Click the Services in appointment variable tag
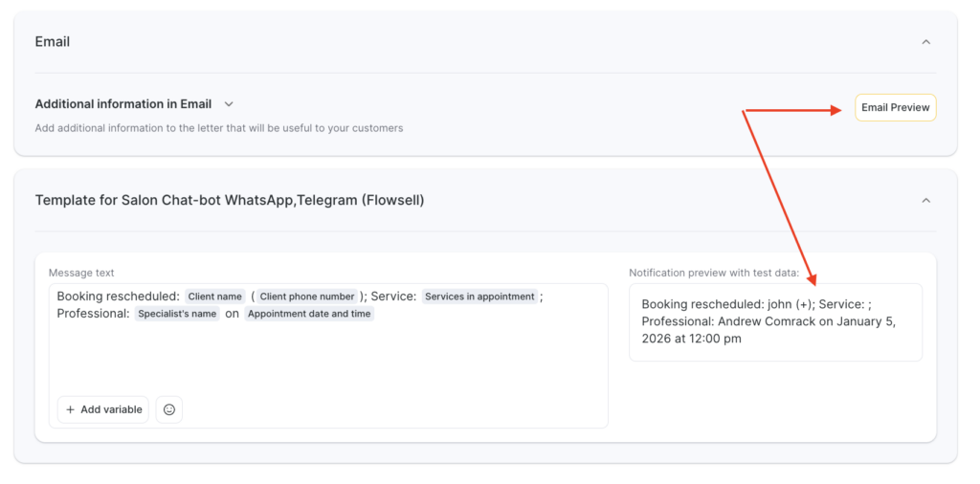This screenshot has height=484, width=980. tap(479, 297)
